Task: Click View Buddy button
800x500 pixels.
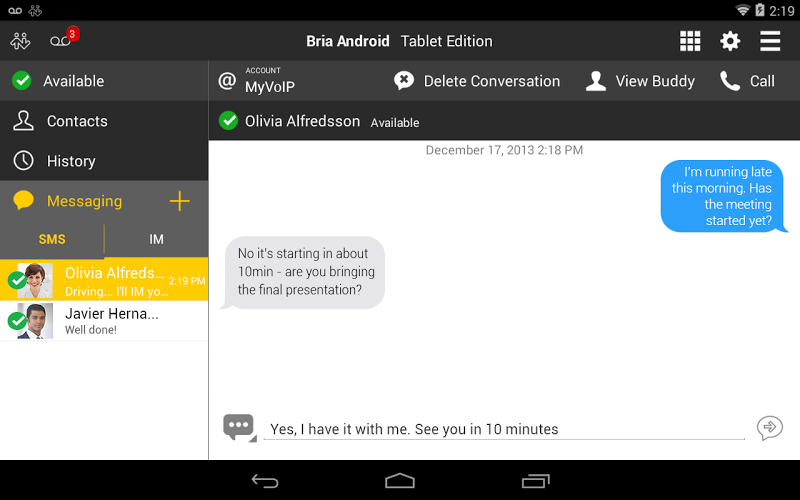Action: pyautogui.click(x=640, y=81)
